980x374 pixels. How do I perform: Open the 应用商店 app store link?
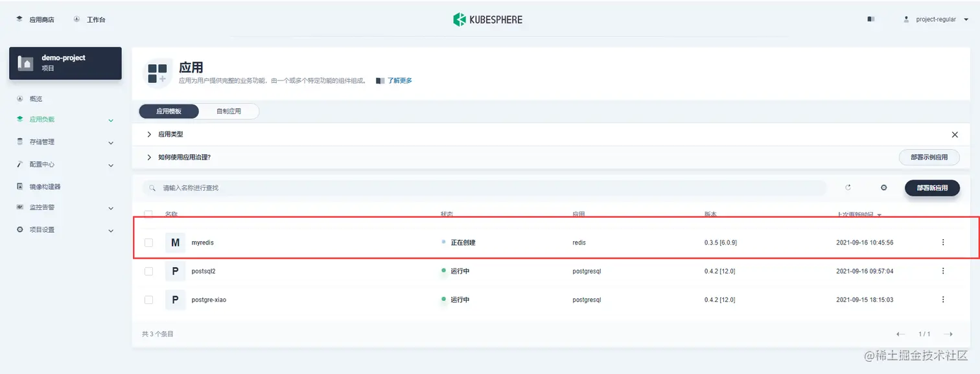pos(35,19)
